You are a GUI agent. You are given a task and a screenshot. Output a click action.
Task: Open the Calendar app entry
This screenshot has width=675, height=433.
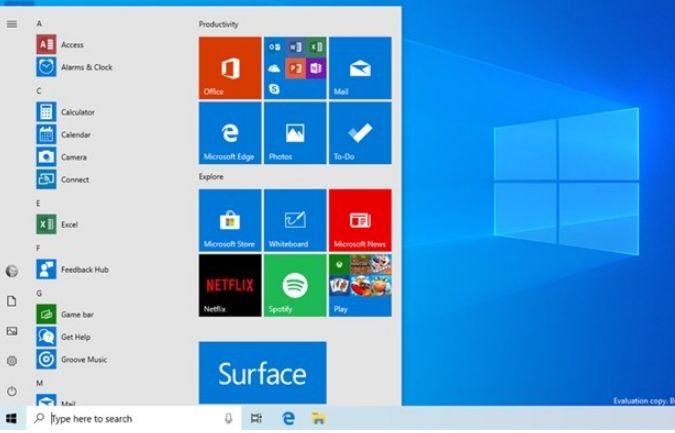point(64,135)
